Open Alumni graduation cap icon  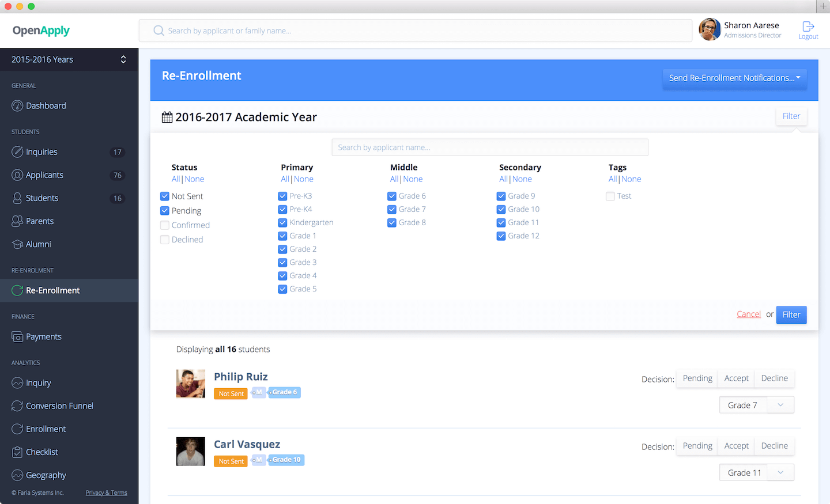[x=17, y=244]
